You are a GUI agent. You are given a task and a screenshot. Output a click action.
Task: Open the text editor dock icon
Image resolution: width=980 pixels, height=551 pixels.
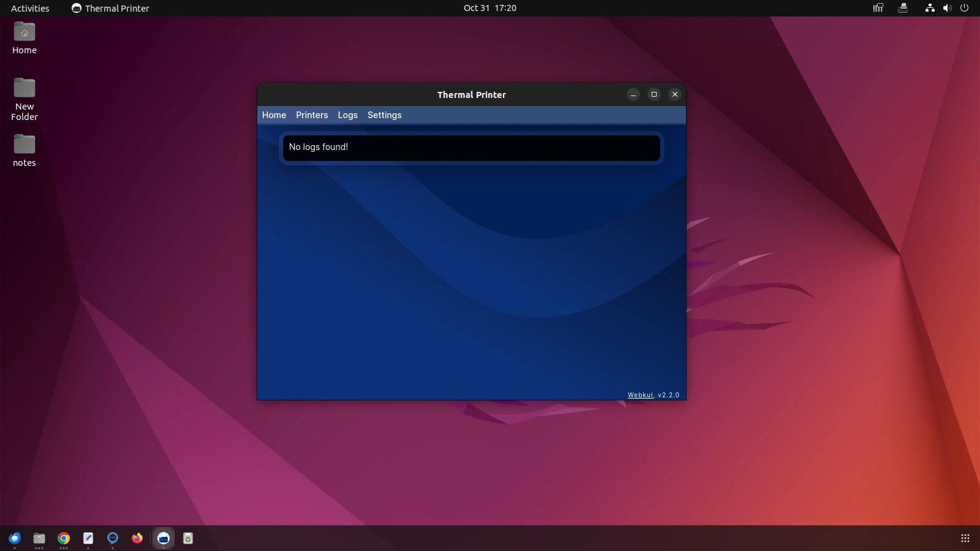coord(88,538)
